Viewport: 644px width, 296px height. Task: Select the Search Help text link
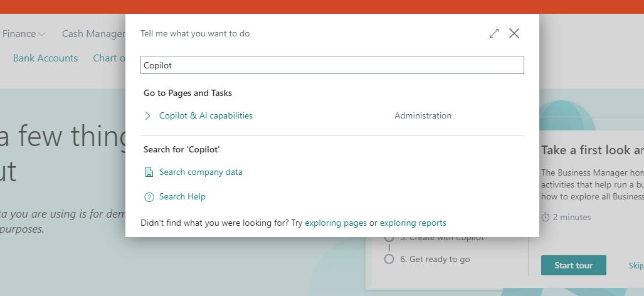[x=182, y=197]
